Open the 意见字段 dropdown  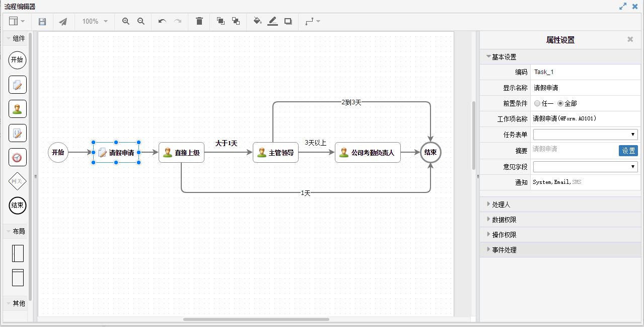click(585, 166)
